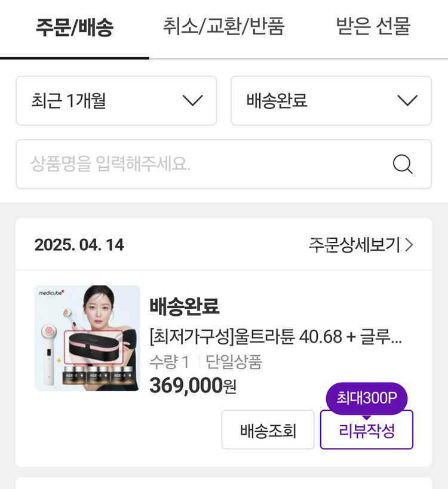The height and width of the screenshot is (489, 448).
Task: Tap the purple 최대300P points badge
Action: [367, 398]
